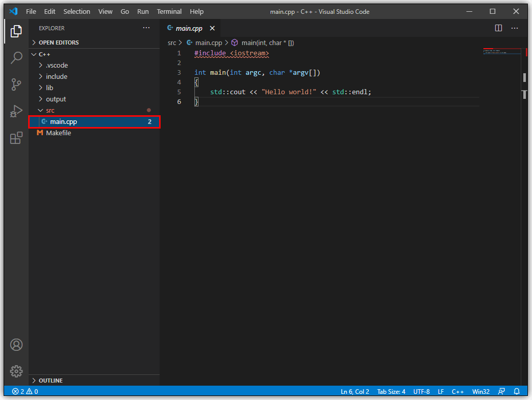Viewport: 532px width, 400px height.
Task: Open the File menu
Action: (x=31, y=12)
